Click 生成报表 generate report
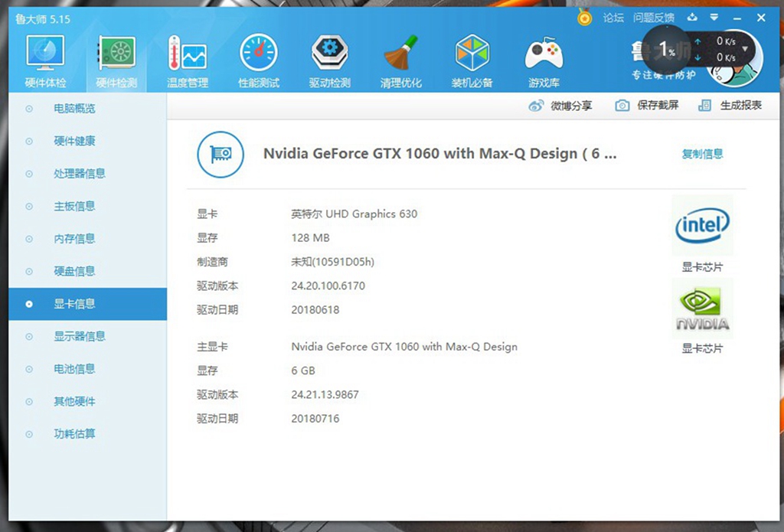784x532 pixels. point(740,105)
